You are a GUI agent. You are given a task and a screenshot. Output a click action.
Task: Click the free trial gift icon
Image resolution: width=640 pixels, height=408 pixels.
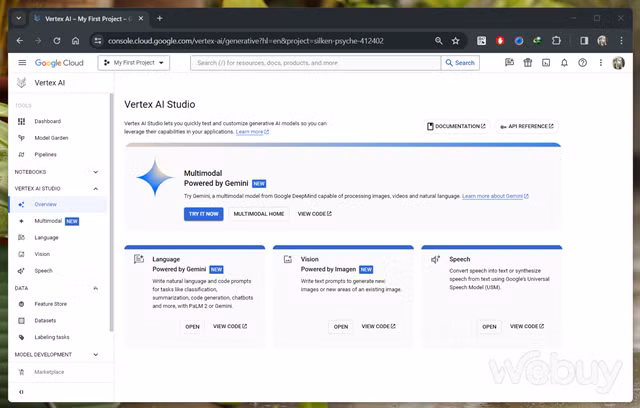pyautogui.click(x=528, y=62)
